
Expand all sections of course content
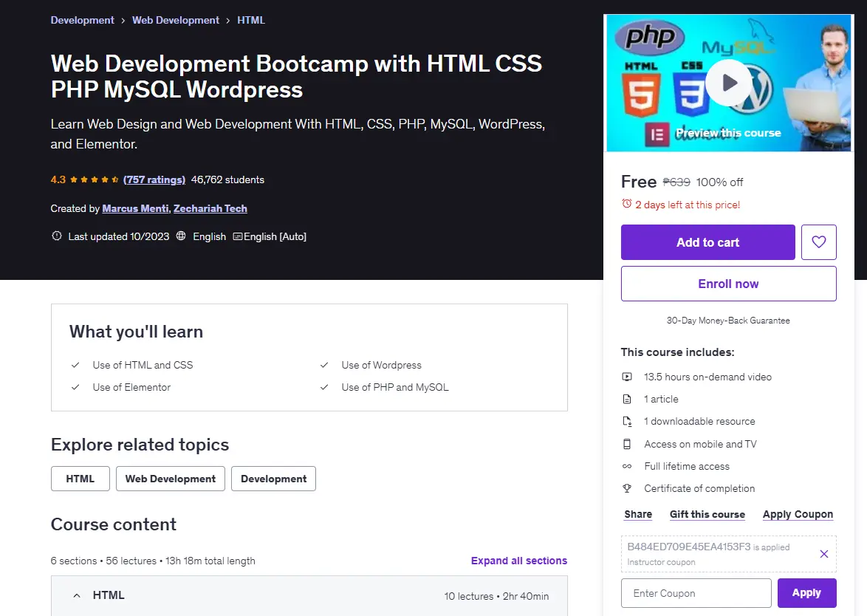[518, 561]
